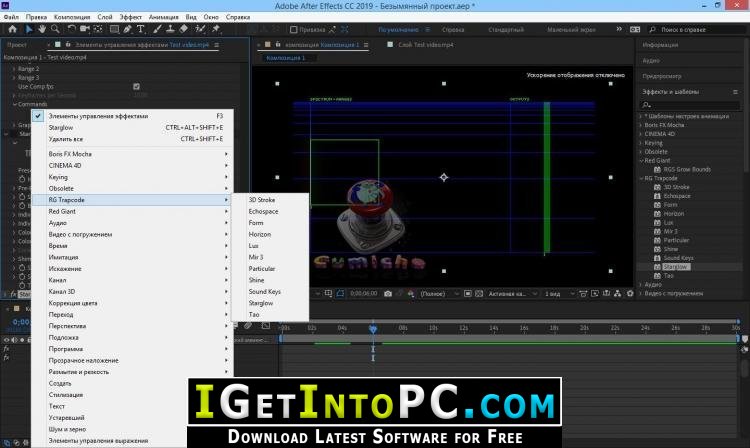Open the Информация panel
750x448 pixels.
point(660,45)
